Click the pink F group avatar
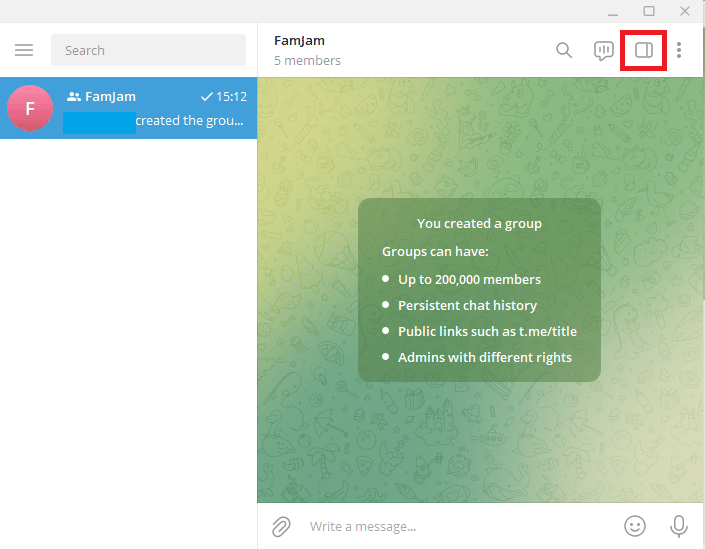 click(30, 108)
